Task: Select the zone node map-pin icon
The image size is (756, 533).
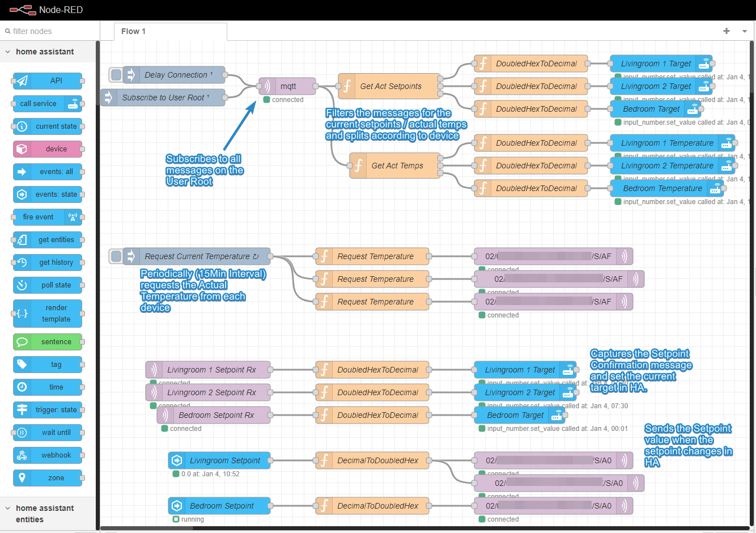Action: [x=22, y=478]
